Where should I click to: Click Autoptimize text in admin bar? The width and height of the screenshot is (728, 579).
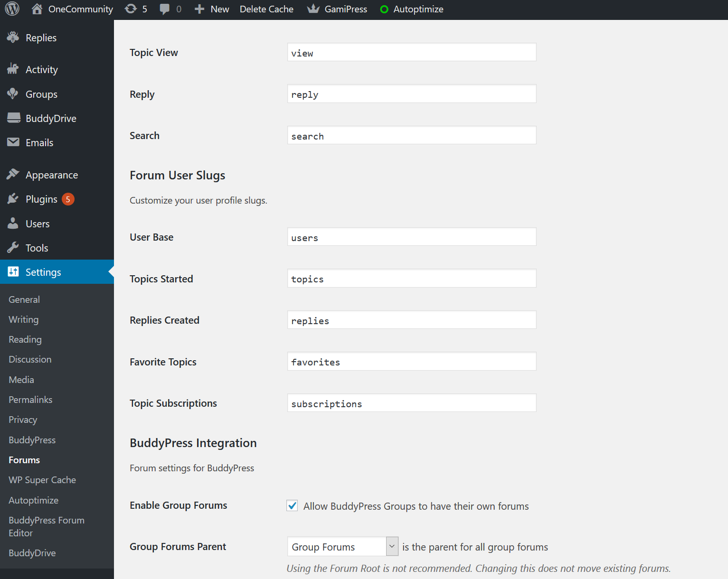coord(418,9)
